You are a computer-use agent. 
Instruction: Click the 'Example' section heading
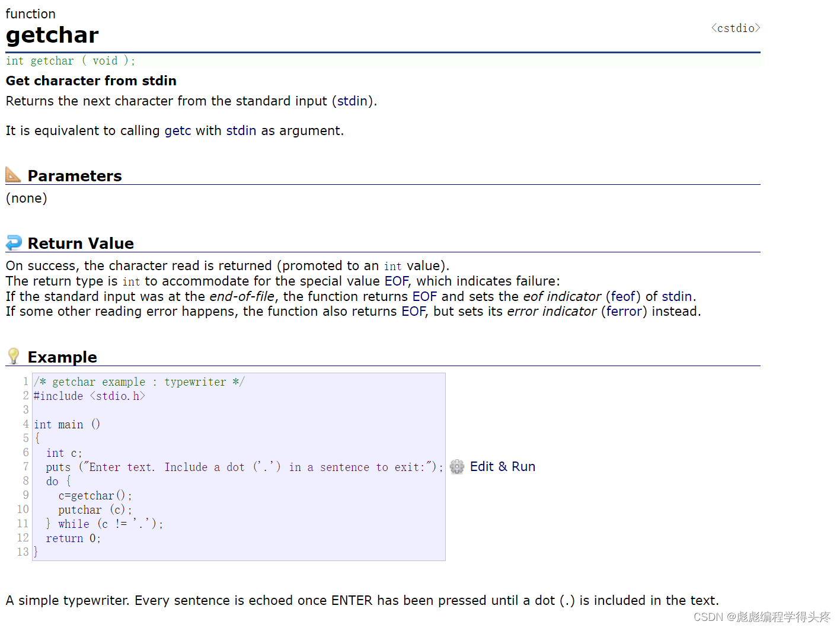pyautogui.click(x=62, y=357)
